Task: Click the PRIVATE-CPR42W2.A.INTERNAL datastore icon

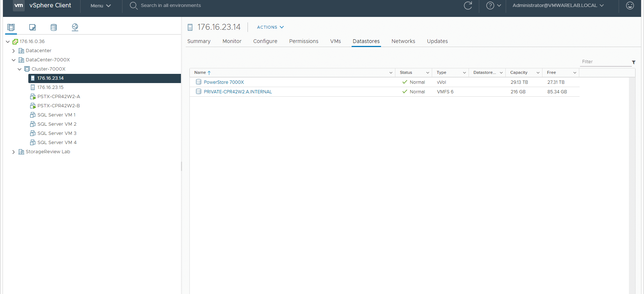Action: [x=199, y=92]
